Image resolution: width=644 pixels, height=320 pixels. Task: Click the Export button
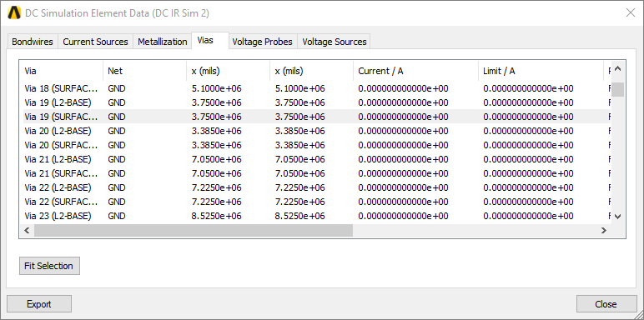[x=39, y=304]
